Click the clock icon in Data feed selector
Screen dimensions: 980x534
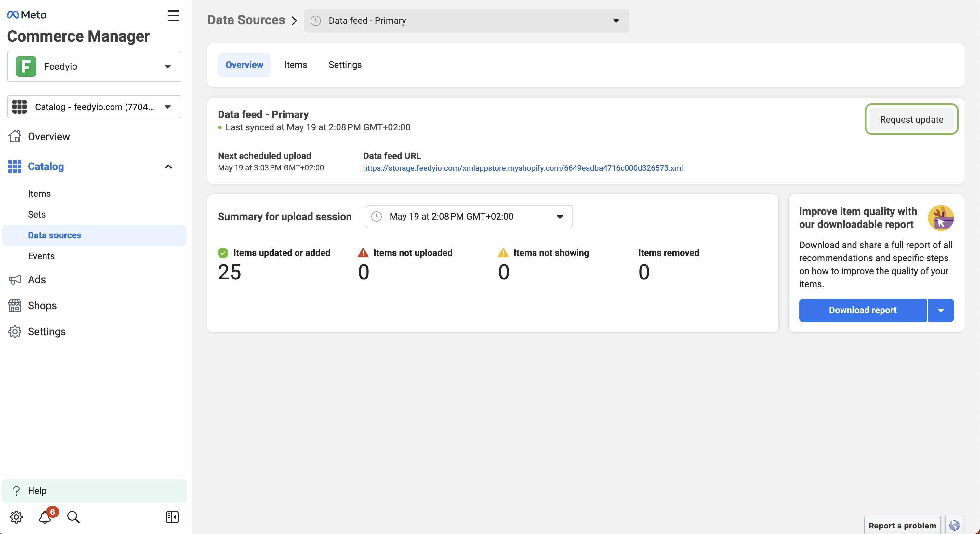pyautogui.click(x=316, y=20)
